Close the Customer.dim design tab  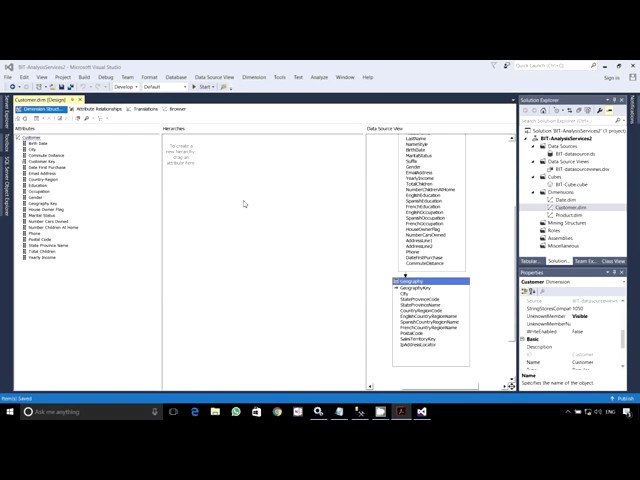click(80, 100)
